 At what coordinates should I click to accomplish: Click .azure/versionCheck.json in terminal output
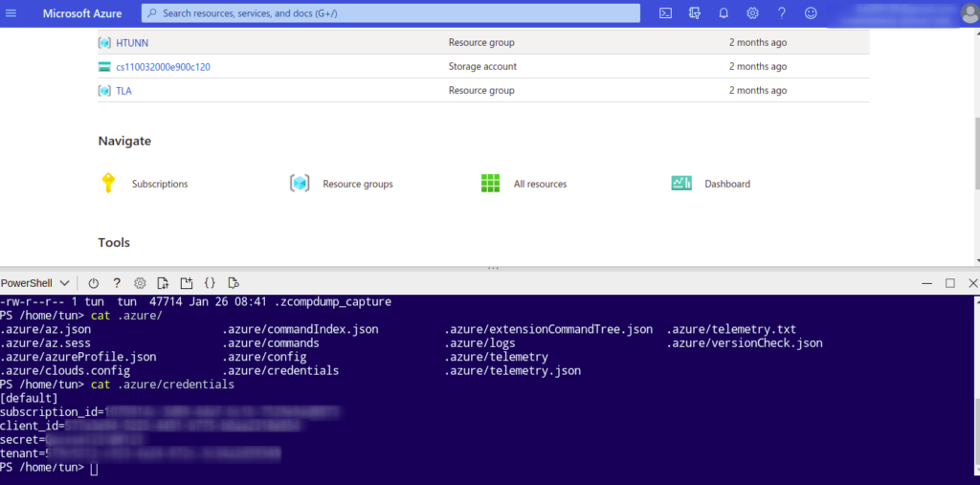[x=745, y=343]
